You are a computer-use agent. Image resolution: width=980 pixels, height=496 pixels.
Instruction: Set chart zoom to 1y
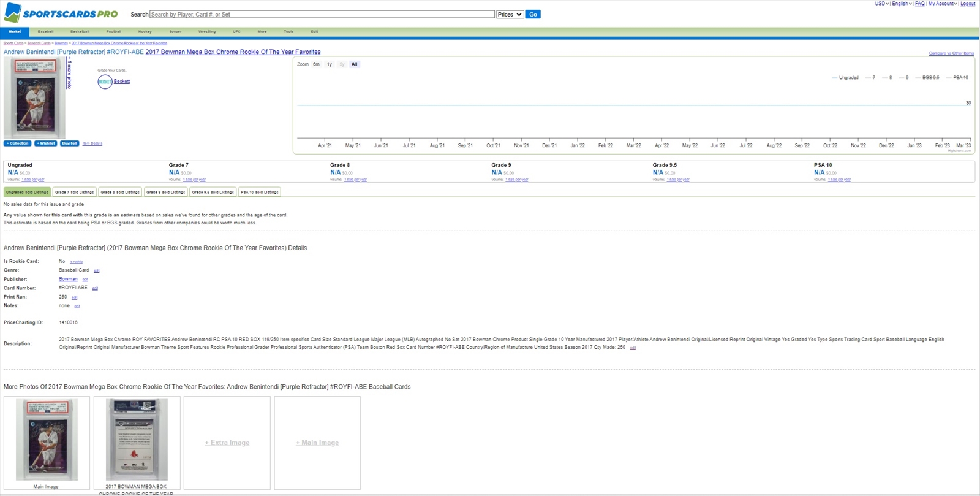pyautogui.click(x=330, y=64)
